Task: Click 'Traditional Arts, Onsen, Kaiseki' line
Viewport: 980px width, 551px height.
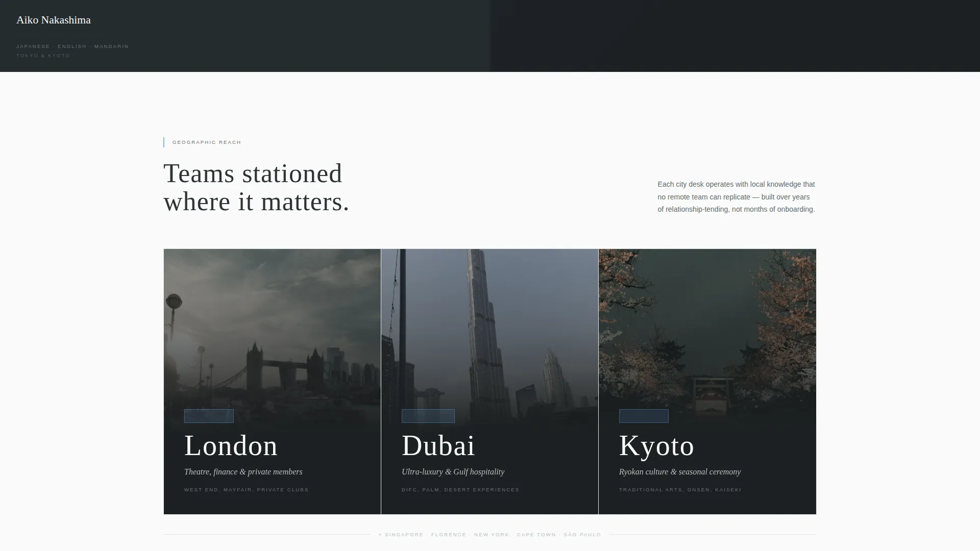Action: 680,490
